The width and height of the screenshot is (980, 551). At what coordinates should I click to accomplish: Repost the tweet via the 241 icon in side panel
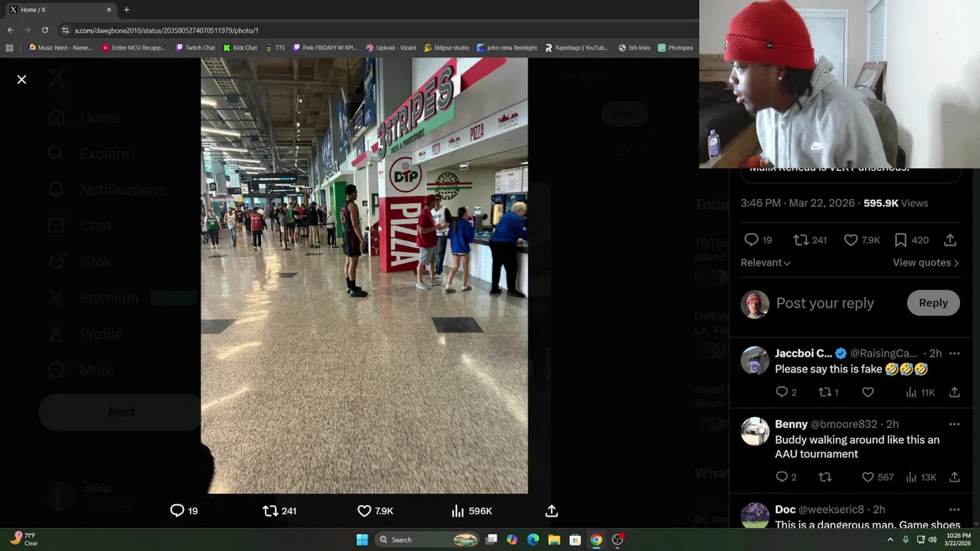(x=801, y=240)
